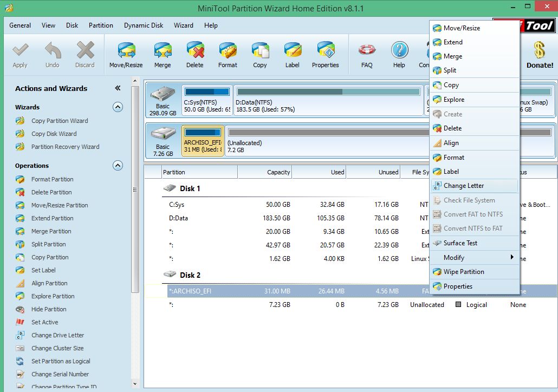Open the Dynamic Disk menu
The width and height of the screenshot is (558, 392).
pos(143,25)
